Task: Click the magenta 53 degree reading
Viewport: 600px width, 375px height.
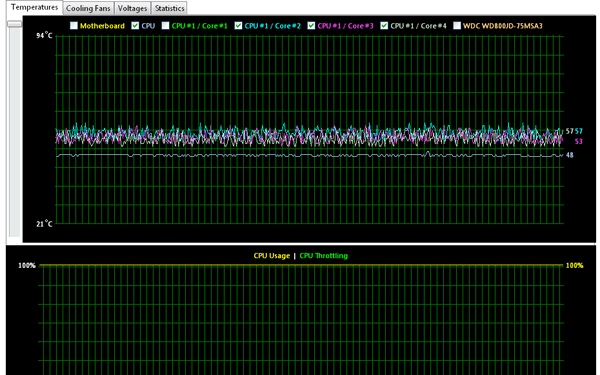Action: pyautogui.click(x=579, y=142)
